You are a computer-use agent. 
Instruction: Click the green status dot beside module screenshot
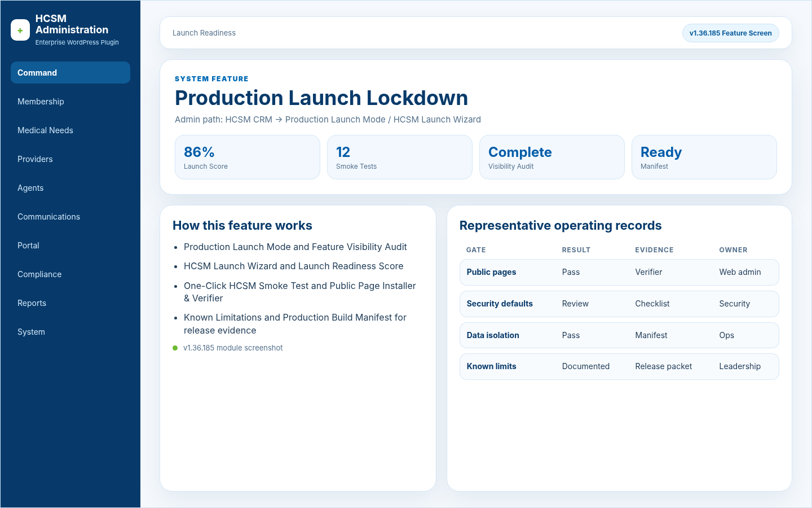(175, 348)
